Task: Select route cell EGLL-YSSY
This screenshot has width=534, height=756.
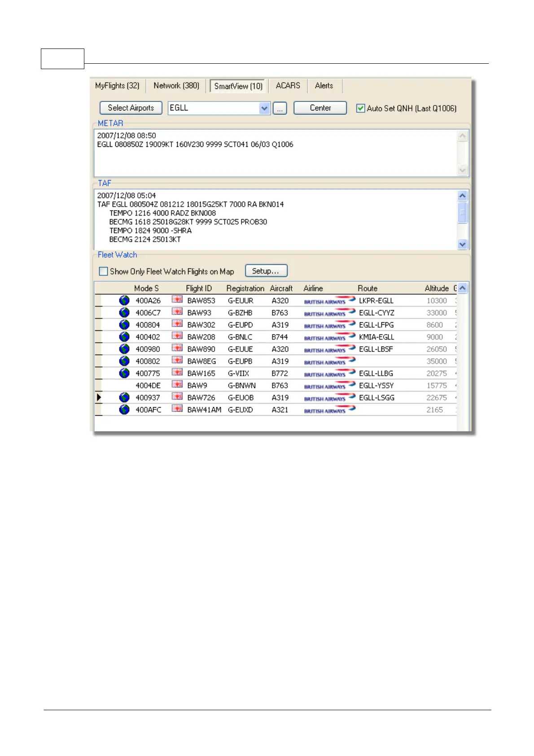Action: pyautogui.click(x=376, y=386)
